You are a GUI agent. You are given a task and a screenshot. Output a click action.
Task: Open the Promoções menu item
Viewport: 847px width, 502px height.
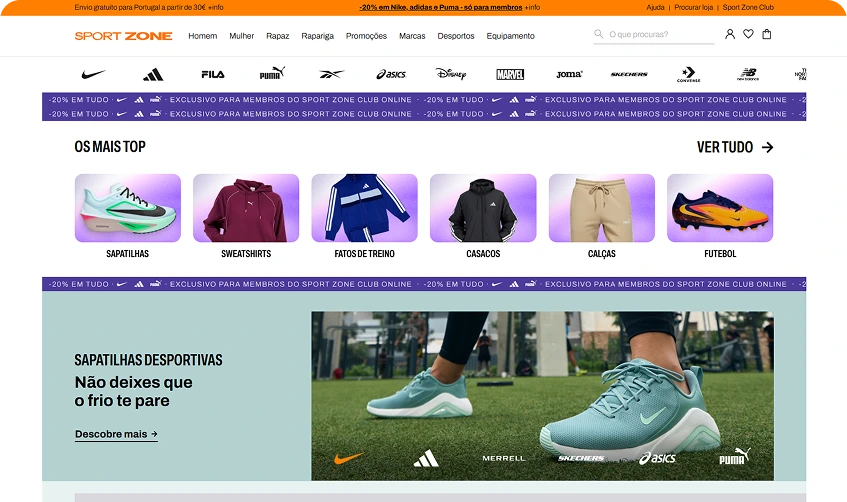click(366, 36)
